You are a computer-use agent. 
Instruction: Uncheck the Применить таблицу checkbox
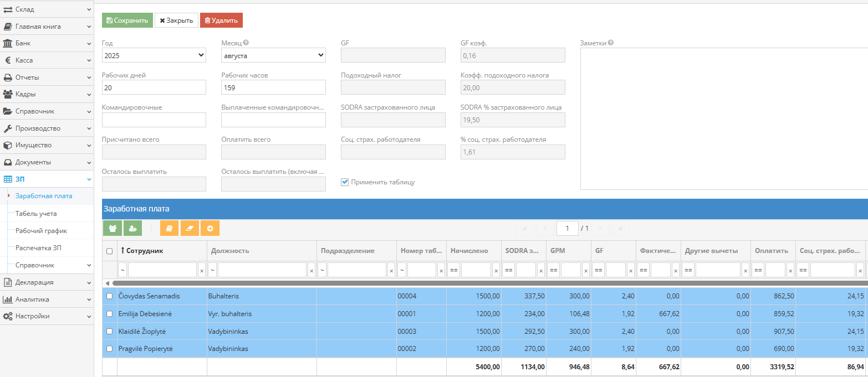click(x=345, y=182)
